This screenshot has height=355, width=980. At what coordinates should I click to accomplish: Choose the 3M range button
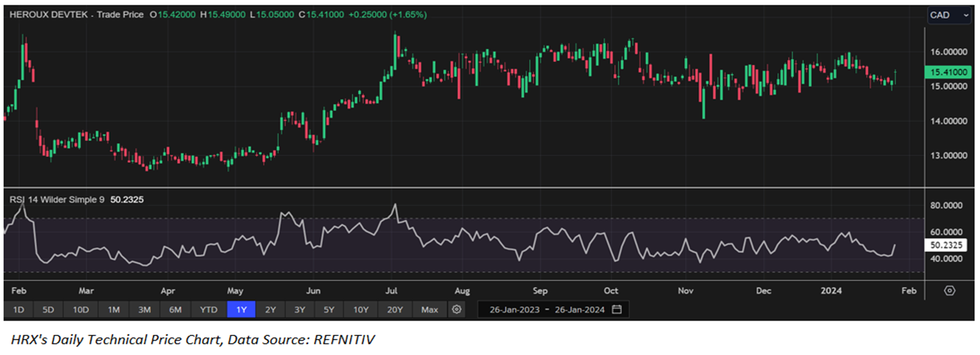point(144,310)
